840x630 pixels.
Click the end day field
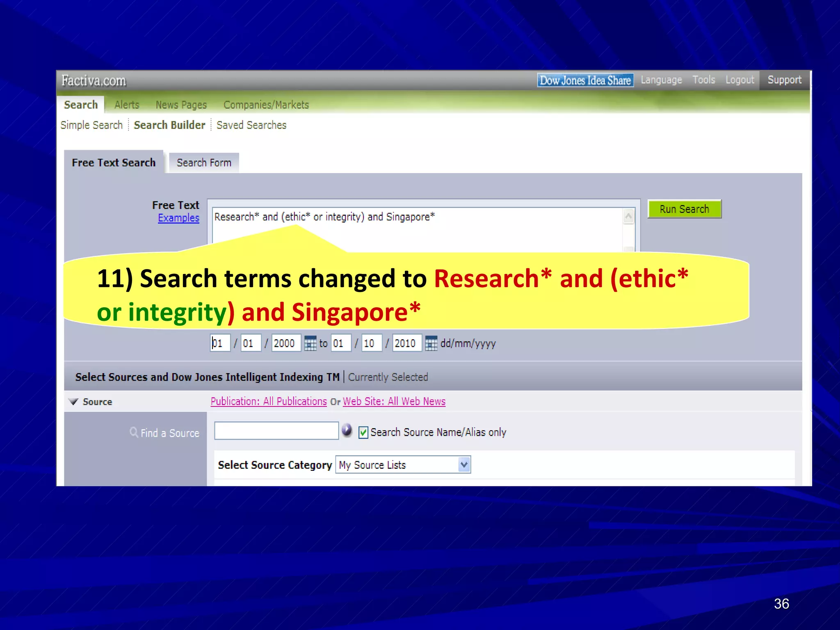(341, 343)
